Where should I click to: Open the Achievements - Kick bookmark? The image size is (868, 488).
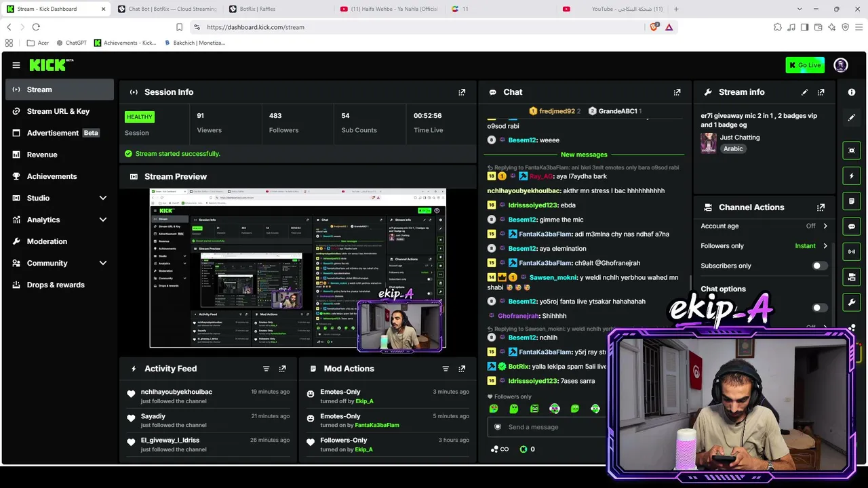click(125, 43)
